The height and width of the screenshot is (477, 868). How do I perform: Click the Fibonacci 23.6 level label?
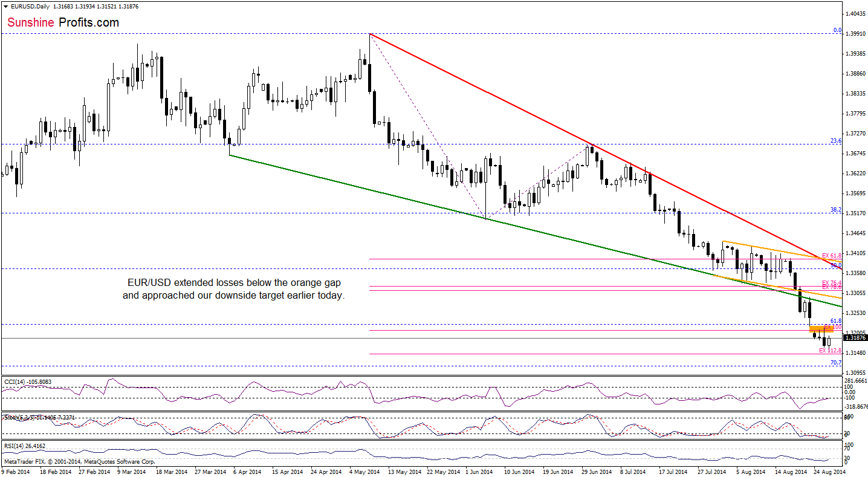(x=837, y=140)
